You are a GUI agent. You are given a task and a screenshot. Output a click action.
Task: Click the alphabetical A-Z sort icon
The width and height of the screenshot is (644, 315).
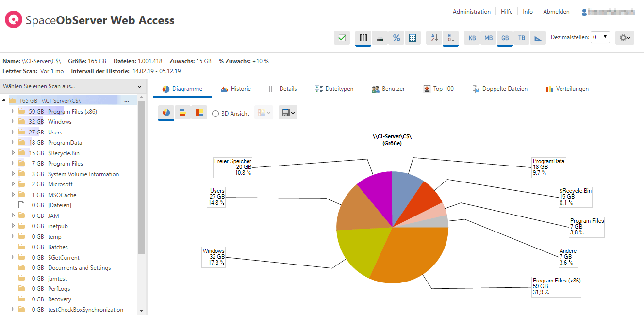tap(434, 38)
